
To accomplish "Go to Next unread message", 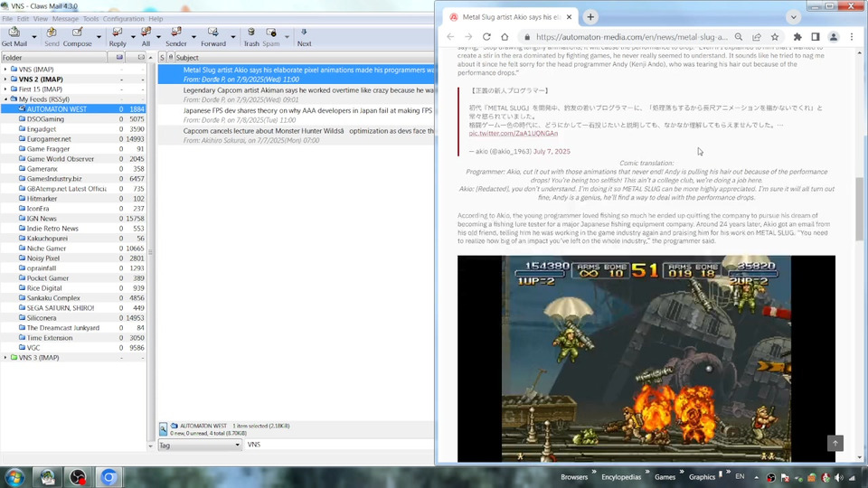I will pos(304,37).
